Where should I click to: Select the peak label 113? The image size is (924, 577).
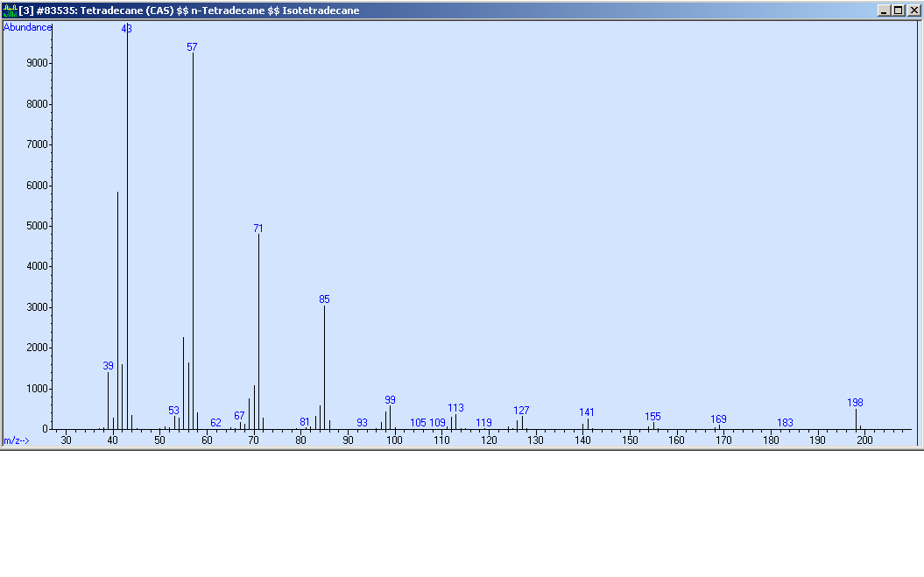click(455, 408)
